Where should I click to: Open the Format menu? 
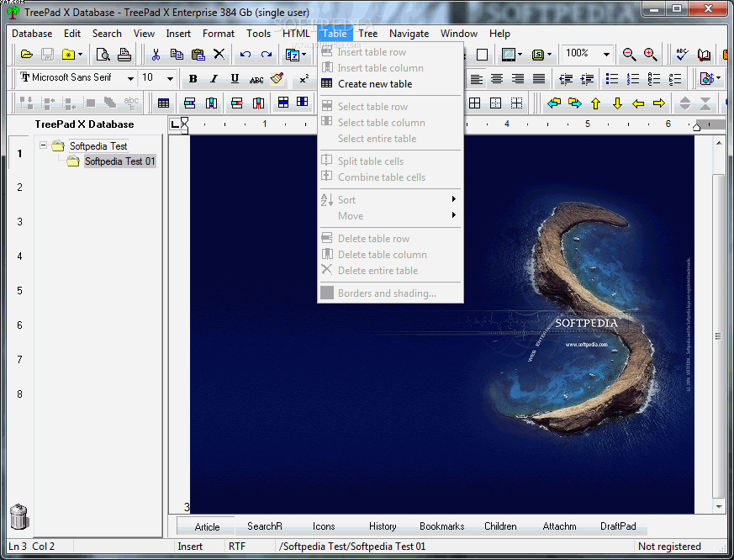coord(218,34)
